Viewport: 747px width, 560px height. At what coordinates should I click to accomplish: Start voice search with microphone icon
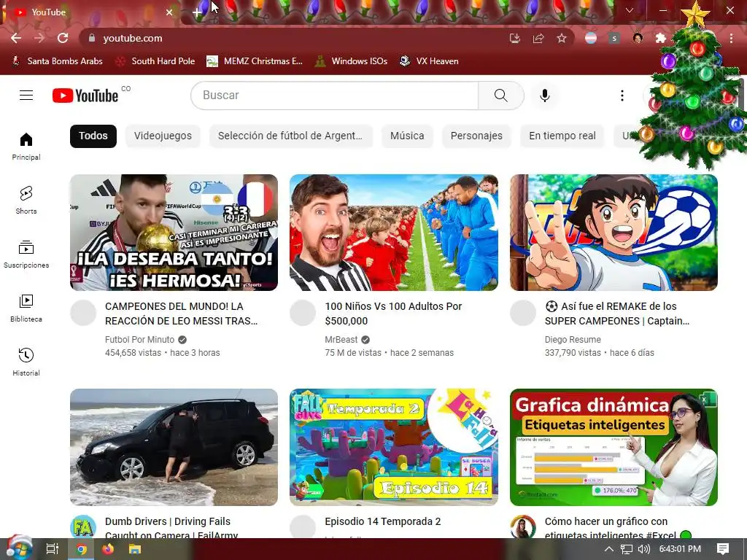[x=544, y=96]
